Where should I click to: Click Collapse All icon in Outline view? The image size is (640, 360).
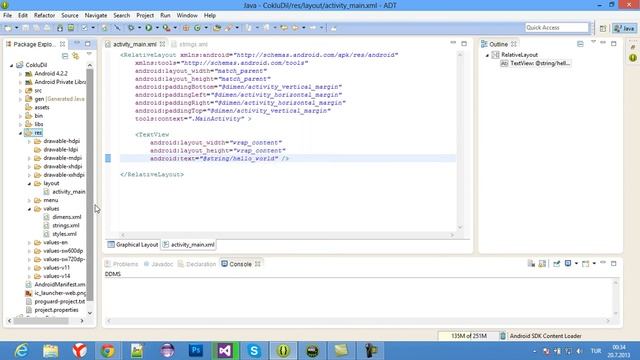point(580,44)
